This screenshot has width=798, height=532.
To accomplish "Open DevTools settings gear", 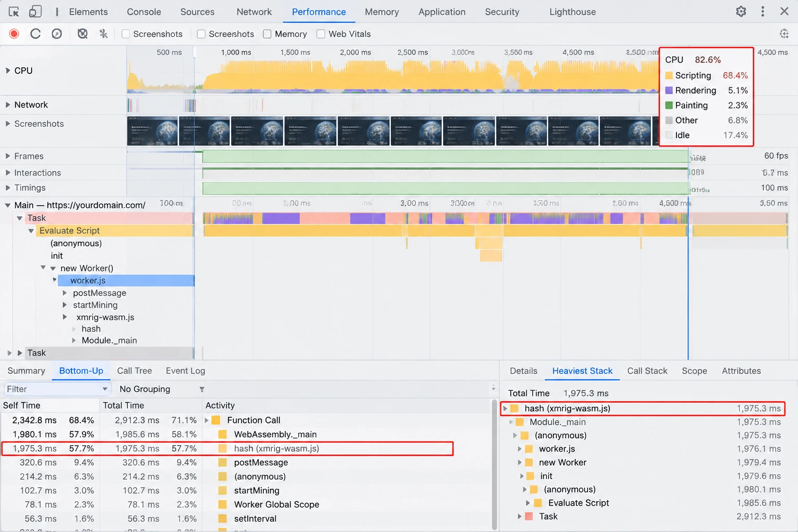I will (x=741, y=11).
